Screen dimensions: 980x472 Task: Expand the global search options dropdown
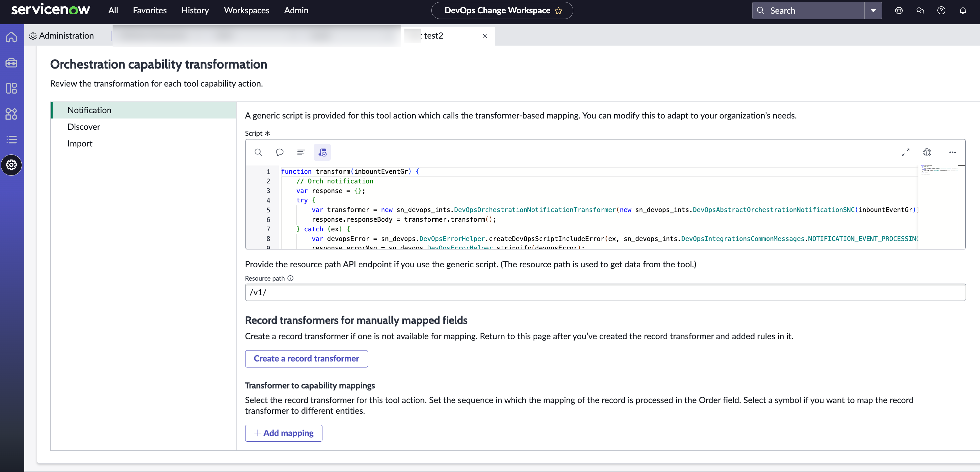point(873,11)
